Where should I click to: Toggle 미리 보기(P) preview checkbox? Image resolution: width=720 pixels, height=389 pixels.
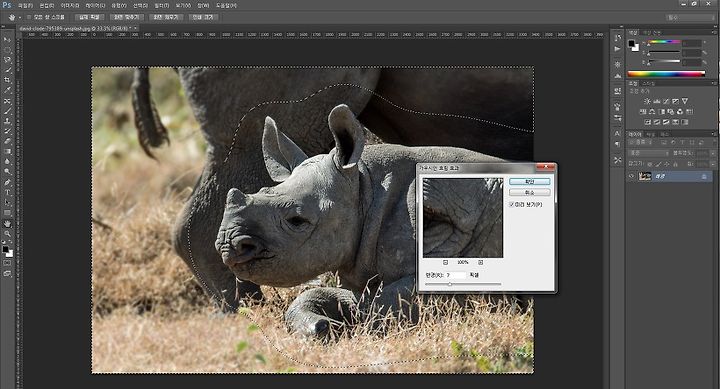[x=512, y=204]
